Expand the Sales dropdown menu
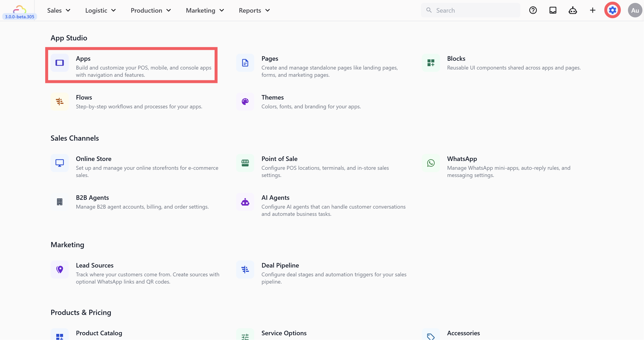This screenshot has height=340, width=644. pos(59,10)
